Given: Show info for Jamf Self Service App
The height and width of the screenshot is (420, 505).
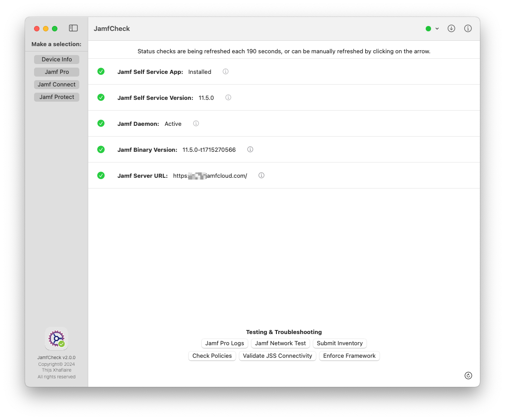Looking at the screenshot, I should [225, 72].
